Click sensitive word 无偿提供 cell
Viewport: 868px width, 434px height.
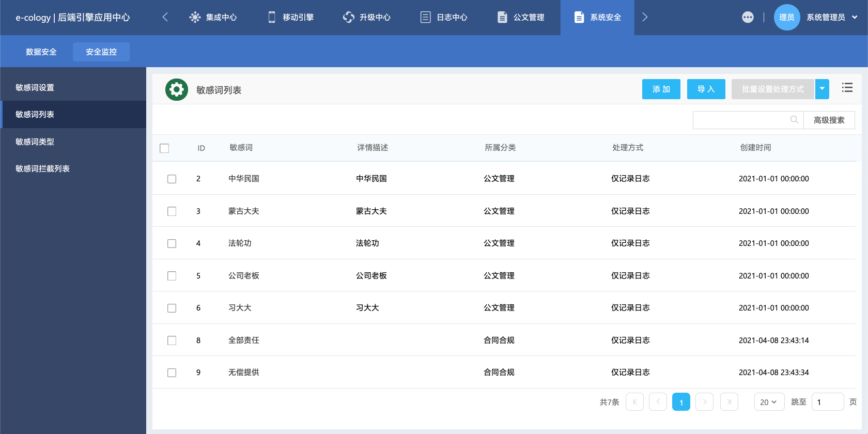coord(244,373)
